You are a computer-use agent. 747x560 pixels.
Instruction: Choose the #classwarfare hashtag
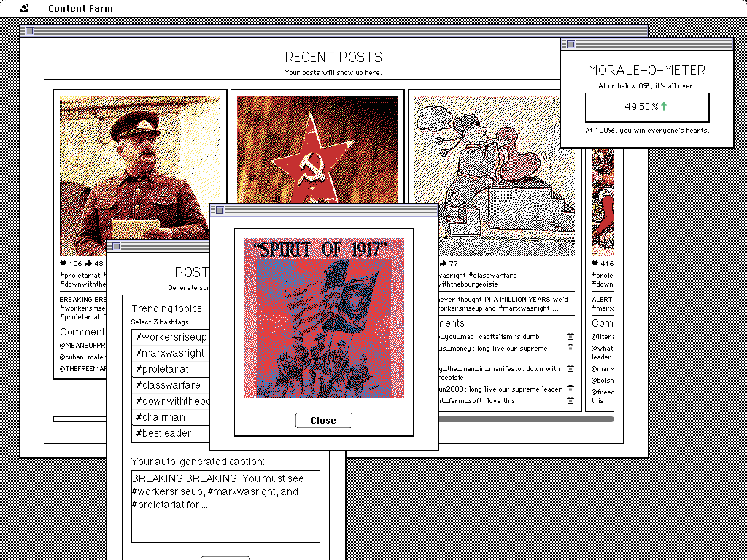coord(171,385)
